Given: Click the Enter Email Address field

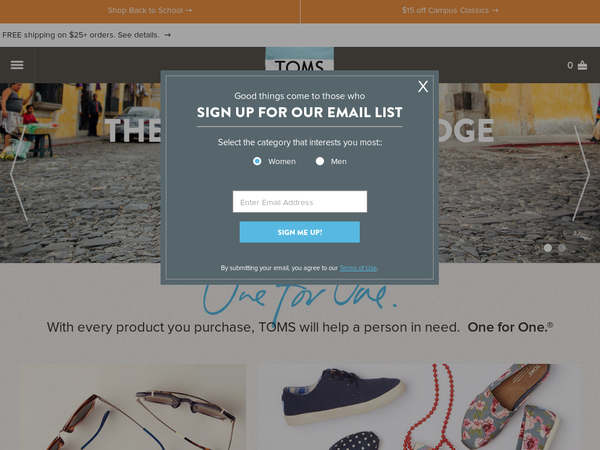Looking at the screenshot, I should [x=300, y=202].
